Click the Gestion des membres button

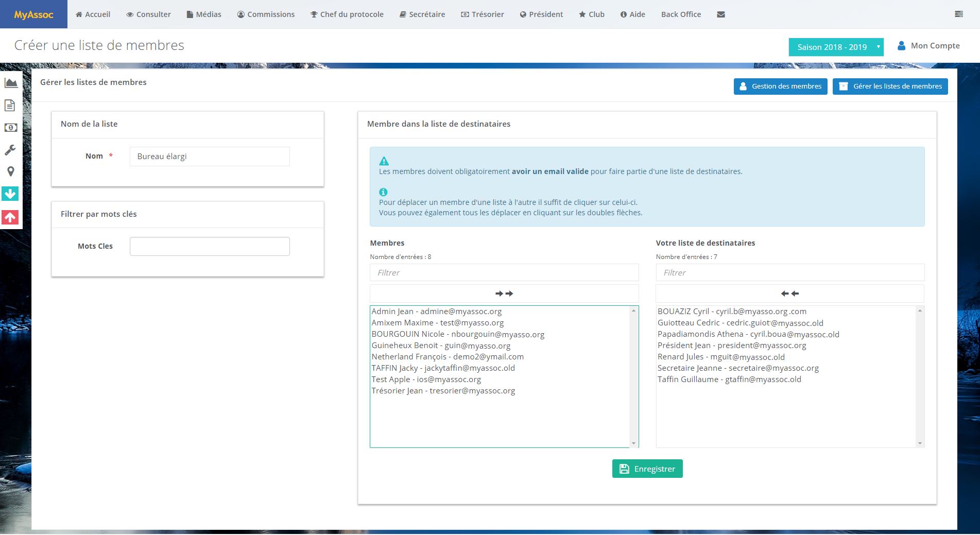(x=781, y=87)
